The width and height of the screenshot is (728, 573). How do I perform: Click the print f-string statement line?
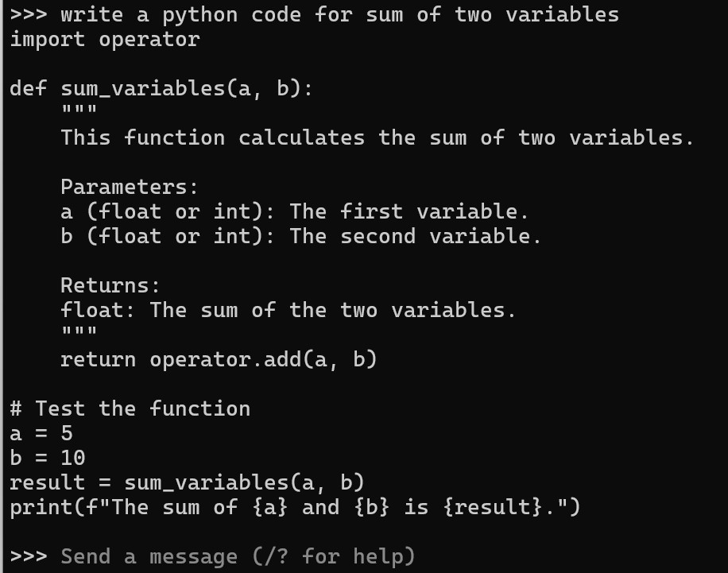pyautogui.click(x=295, y=507)
